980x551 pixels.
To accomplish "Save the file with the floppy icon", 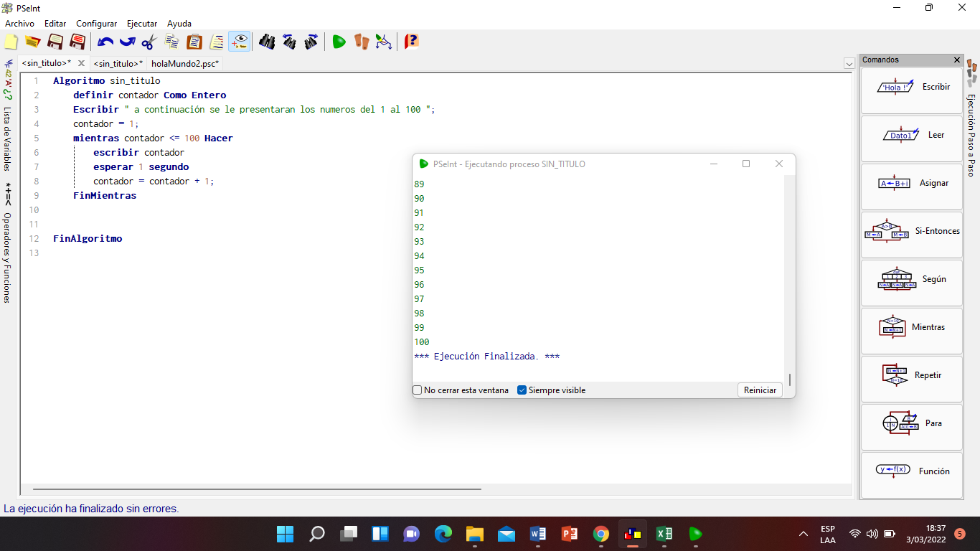I will coord(55,42).
